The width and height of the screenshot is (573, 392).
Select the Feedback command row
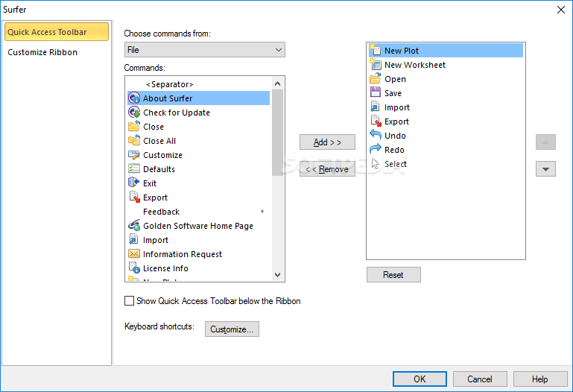(x=198, y=212)
